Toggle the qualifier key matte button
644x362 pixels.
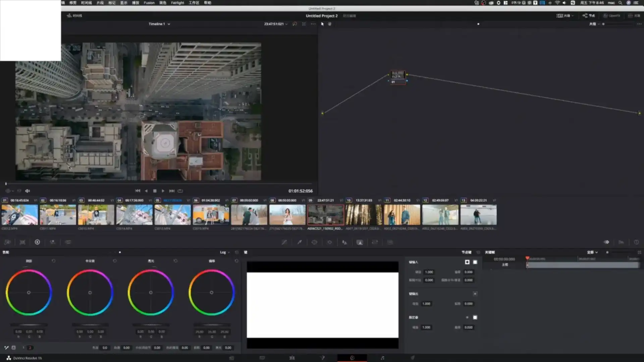click(475, 317)
